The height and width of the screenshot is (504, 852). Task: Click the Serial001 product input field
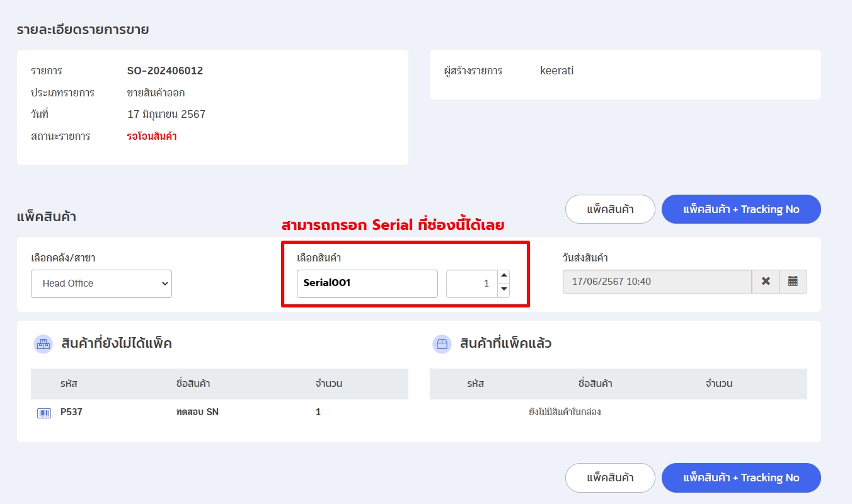coord(367,283)
